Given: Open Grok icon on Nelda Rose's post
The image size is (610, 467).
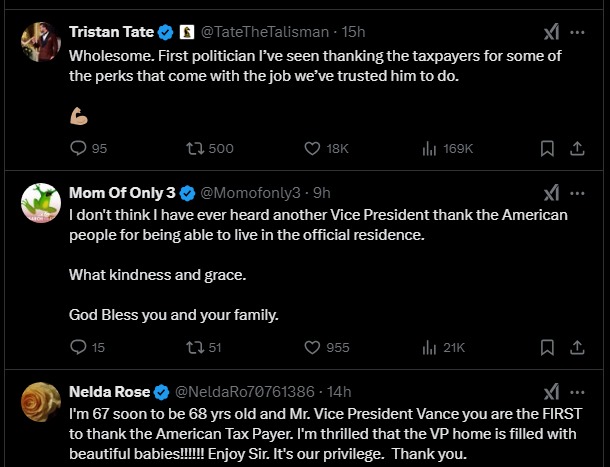Looking at the screenshot, I should click(x=551, y=391).
